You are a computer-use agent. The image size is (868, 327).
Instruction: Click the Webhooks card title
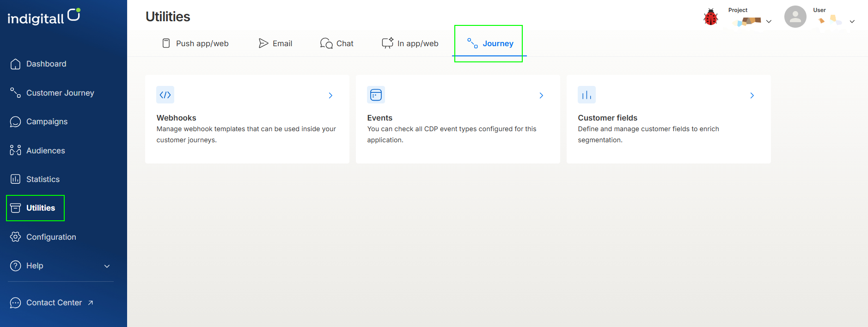176,118
